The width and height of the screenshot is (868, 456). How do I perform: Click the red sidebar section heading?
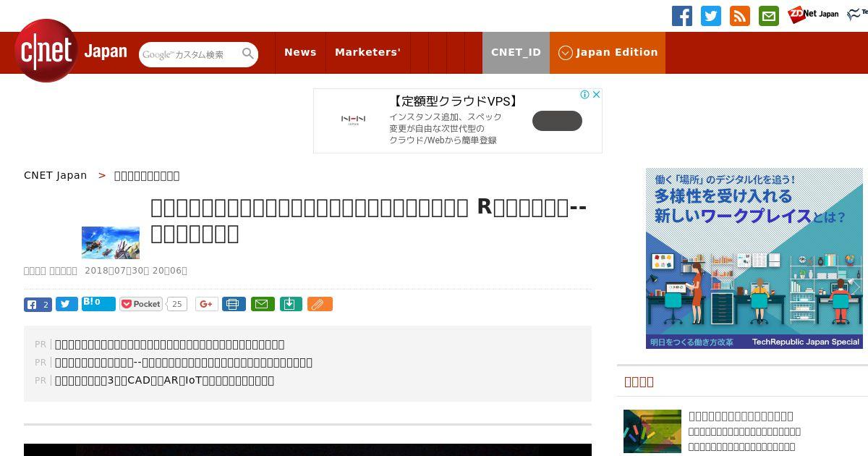tap(639, 381)
